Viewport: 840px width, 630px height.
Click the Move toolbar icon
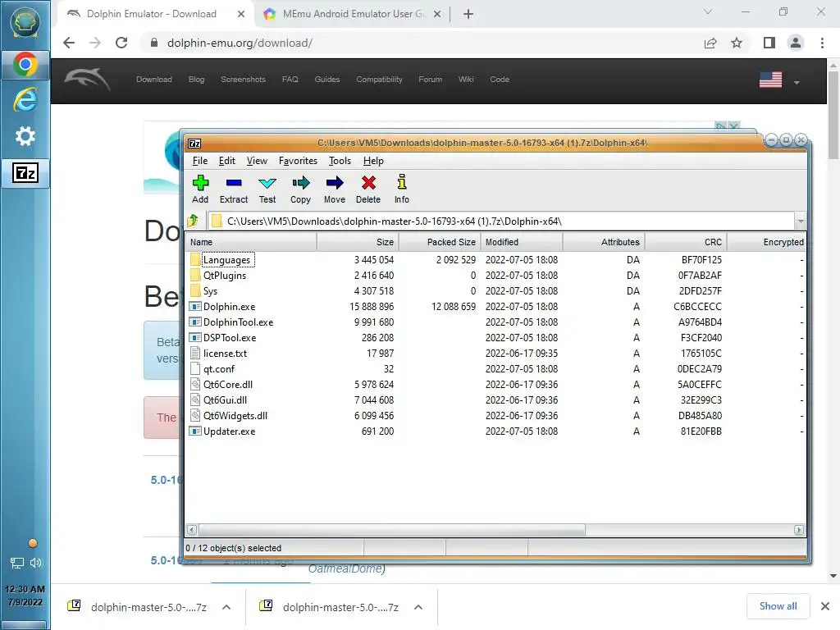pyautogui.click(x=335, y=189)
